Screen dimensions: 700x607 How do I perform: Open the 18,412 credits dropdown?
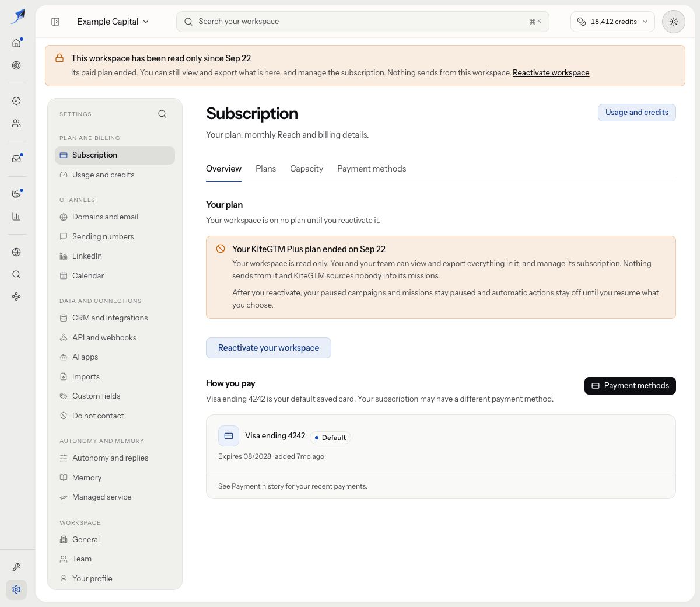(x=612, y=22)
